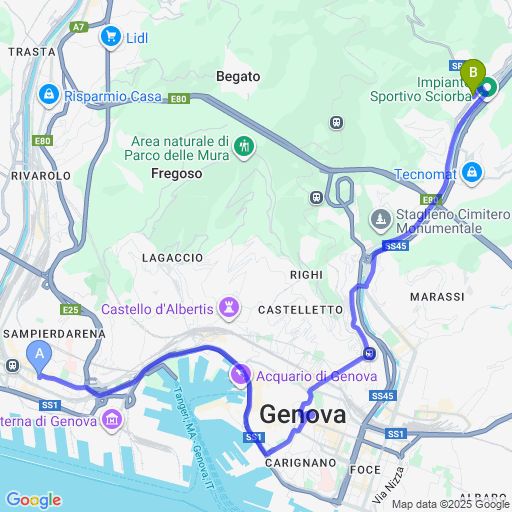Click the Lidl shopping cart pin
512x512 pixels.
click(x=111, y=37)
